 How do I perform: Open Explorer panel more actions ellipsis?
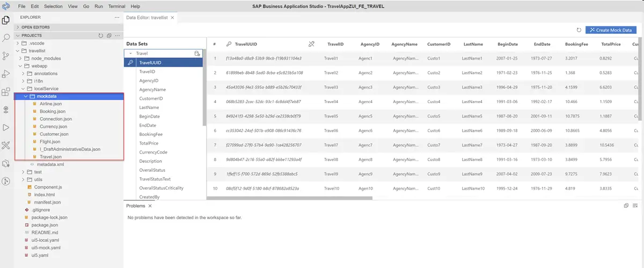(117, 17)
